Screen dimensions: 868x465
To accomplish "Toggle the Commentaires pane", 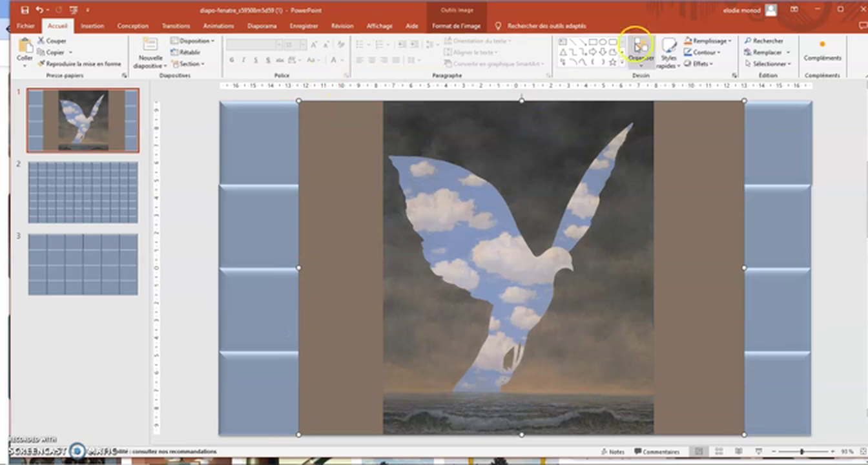I will pyautogui.click(x=657, y=451).
